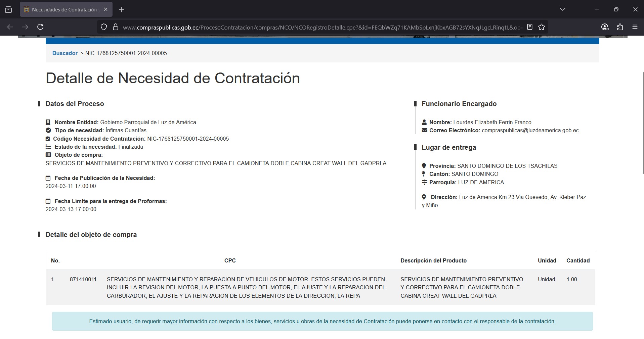Image resolution: width=644 pixels, height=339 pixels.
Task: Click calendar icon beside Fecha Límite
Action: click(48, 201)
